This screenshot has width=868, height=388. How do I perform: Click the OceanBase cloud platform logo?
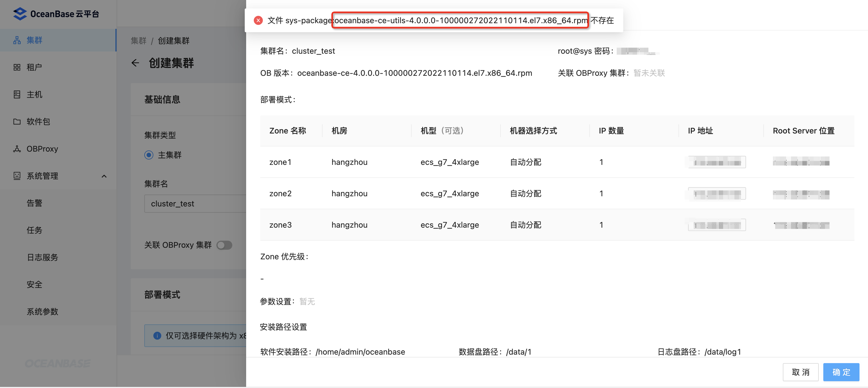tap(56, 14)
